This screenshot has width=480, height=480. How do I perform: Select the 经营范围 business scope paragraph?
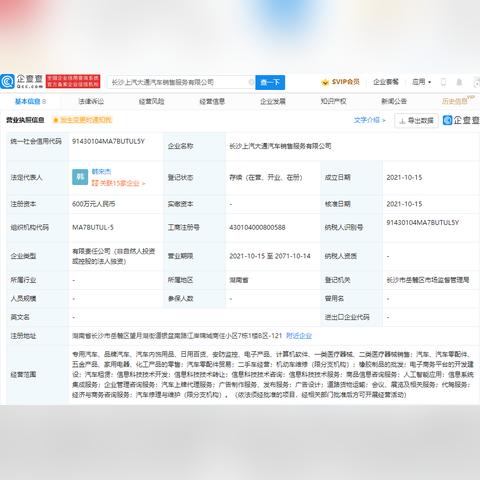pyautogui.click(x=273, y=374)
